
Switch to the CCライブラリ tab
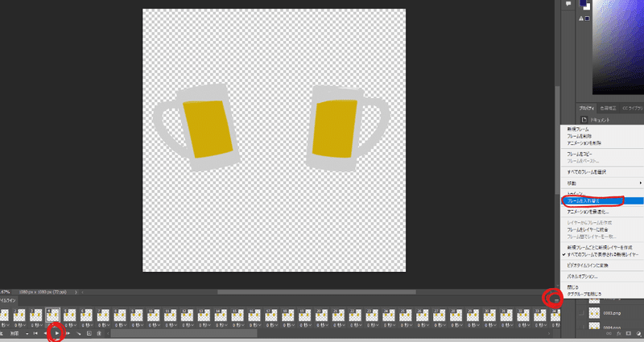tap(633, 108)
